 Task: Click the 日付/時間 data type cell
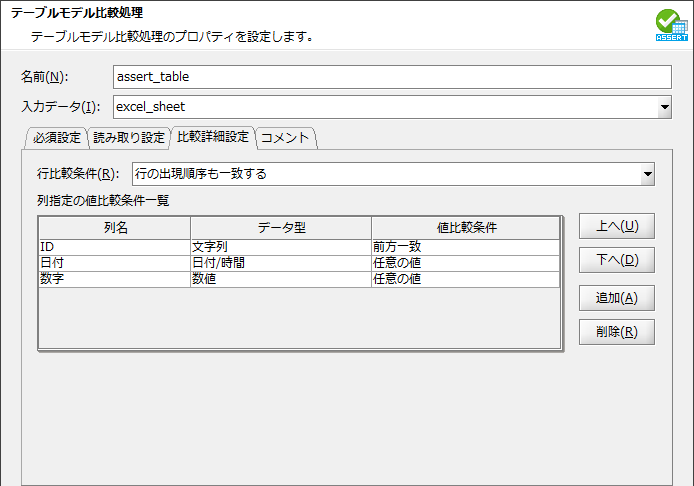tap(280, 263)
